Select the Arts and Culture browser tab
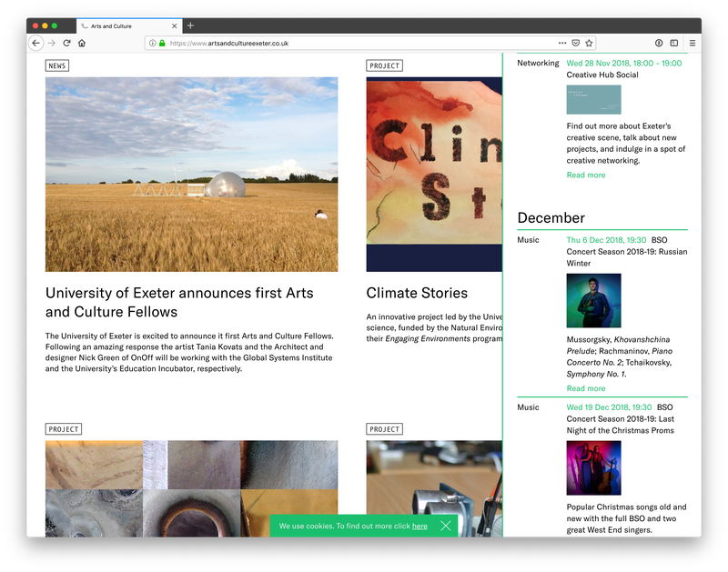The image size is (728, 572). coord(129,26)
